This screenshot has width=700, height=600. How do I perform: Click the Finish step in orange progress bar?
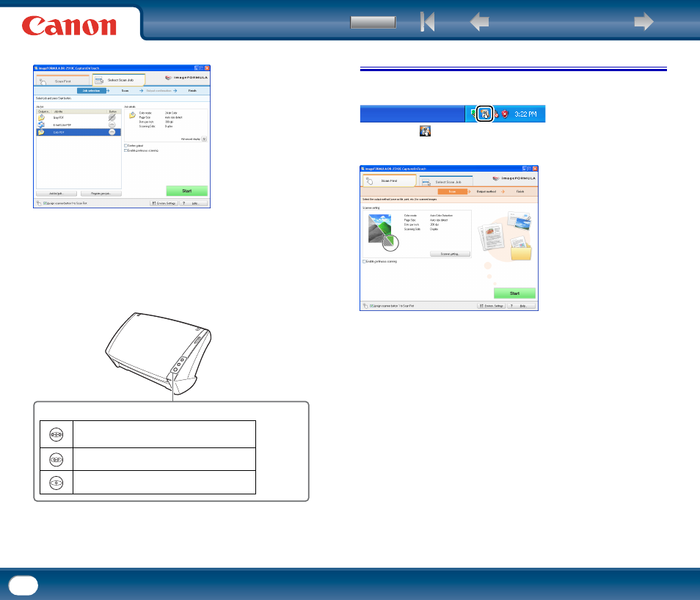[x=520, y=191]
